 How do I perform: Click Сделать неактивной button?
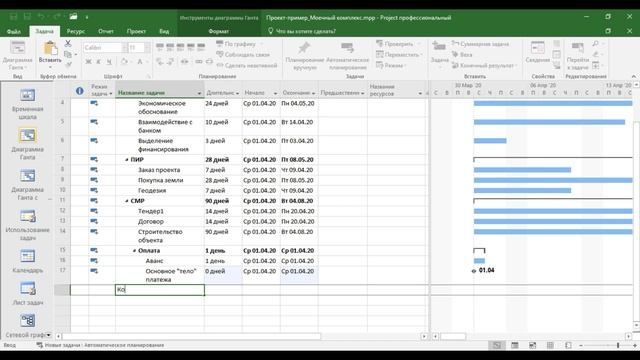coord(247,65)
